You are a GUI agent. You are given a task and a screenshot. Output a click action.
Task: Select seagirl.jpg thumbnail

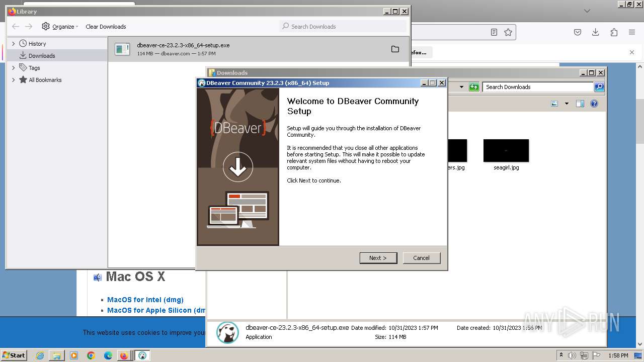506,150
